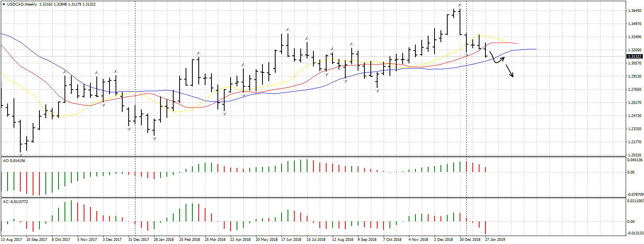Select the 31 Dec 2017 date on time axis
644x244 pixels.
coord(139,240)
